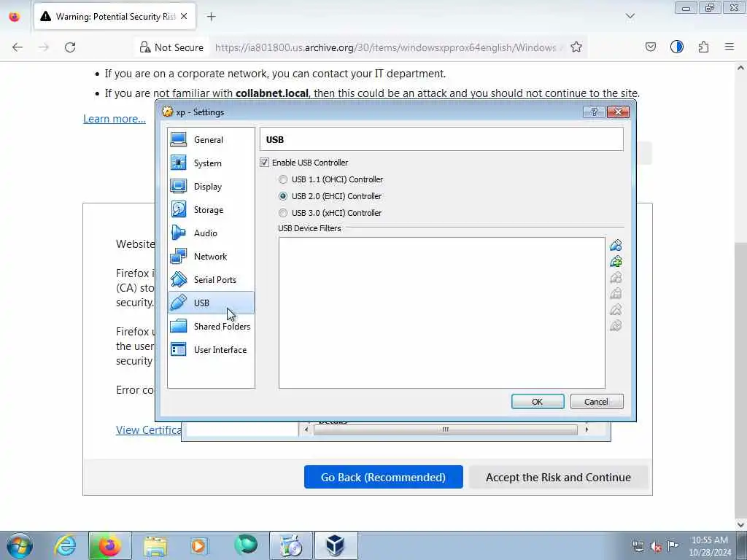Add new empty USB filter
747x560 pixels.
pos(616,245)
